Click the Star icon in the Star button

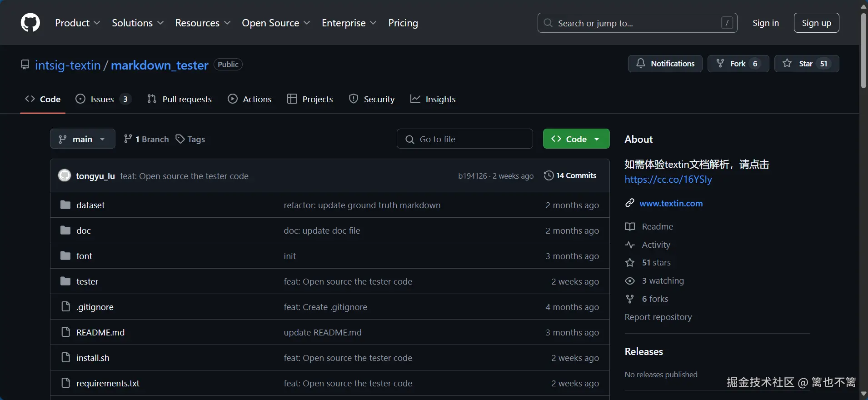[787, 64]
